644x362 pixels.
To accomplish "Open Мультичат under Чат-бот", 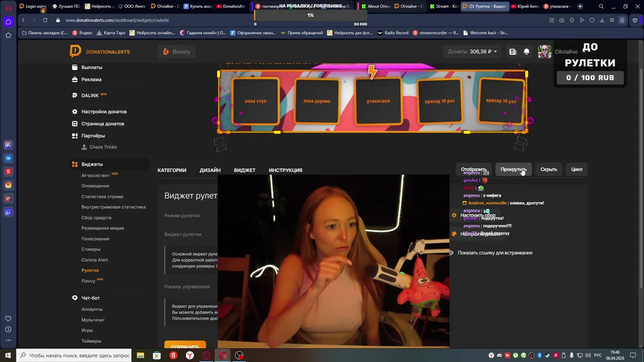I will tap(93, 320).
